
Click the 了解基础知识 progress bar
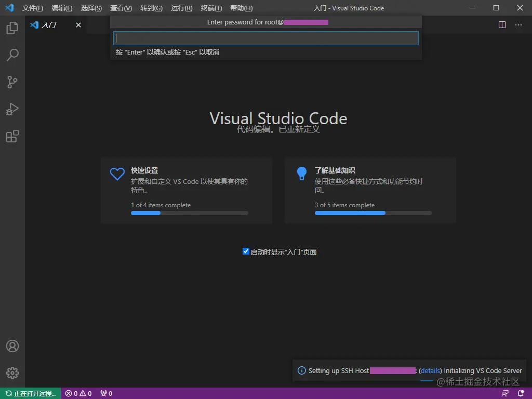click(373, 213)
